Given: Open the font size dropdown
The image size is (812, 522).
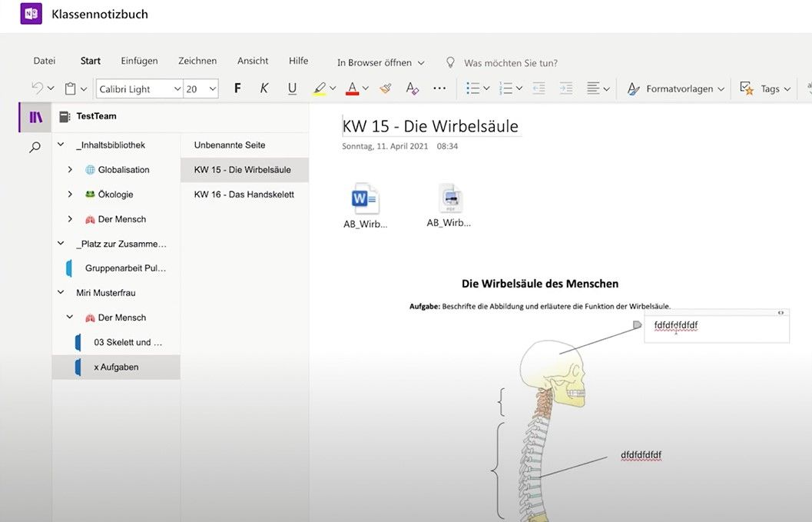Looking at the screenshot, I should tap(213, 89).
